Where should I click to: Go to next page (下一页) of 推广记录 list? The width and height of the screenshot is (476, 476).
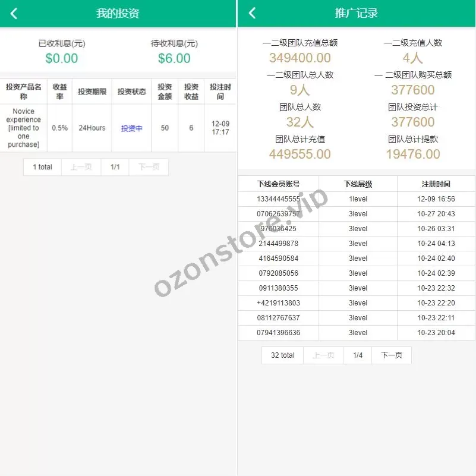pyautogui.click(x=391, y=355)
